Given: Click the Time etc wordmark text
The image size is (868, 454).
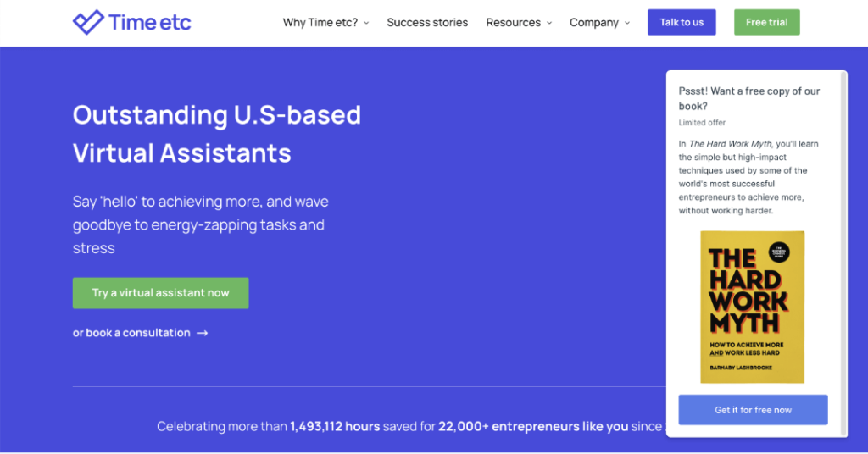Looking at the screenshot, I should pyautogui.click(x=149, y=23).
